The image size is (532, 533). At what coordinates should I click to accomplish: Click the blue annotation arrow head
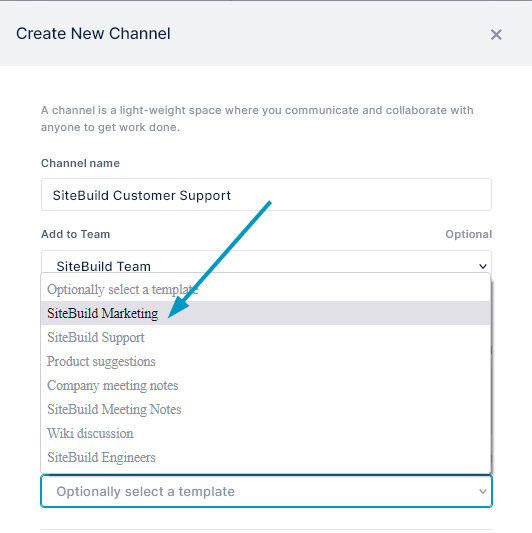point(177,308)
